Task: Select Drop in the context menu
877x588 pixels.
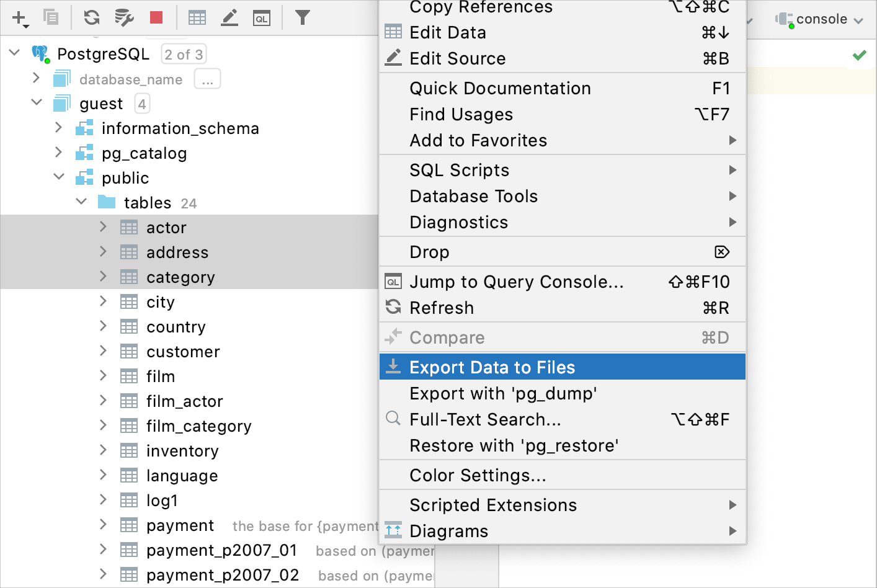Action: [x=429, y=252]
